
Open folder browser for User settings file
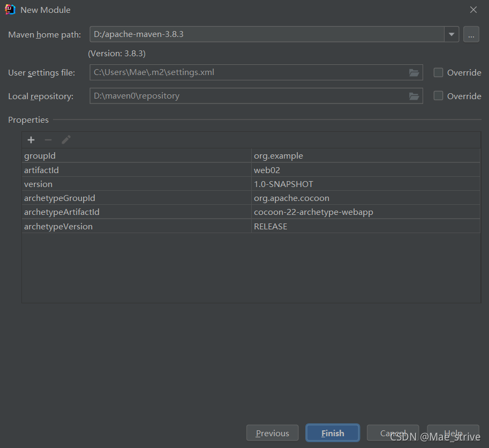[414, 73]
